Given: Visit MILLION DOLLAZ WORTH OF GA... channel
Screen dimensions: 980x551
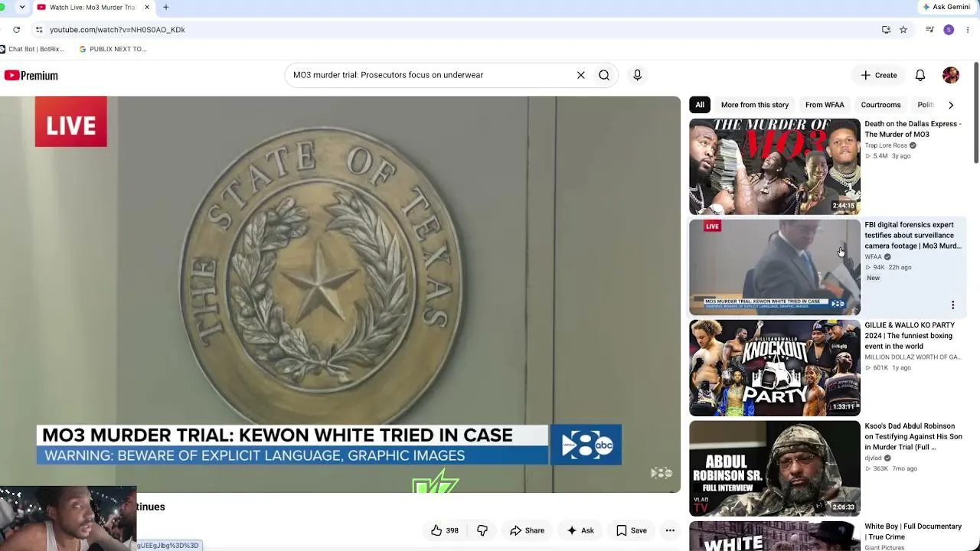Looking at the screenshot, I should pyautogui.click(x=913, y=357).
